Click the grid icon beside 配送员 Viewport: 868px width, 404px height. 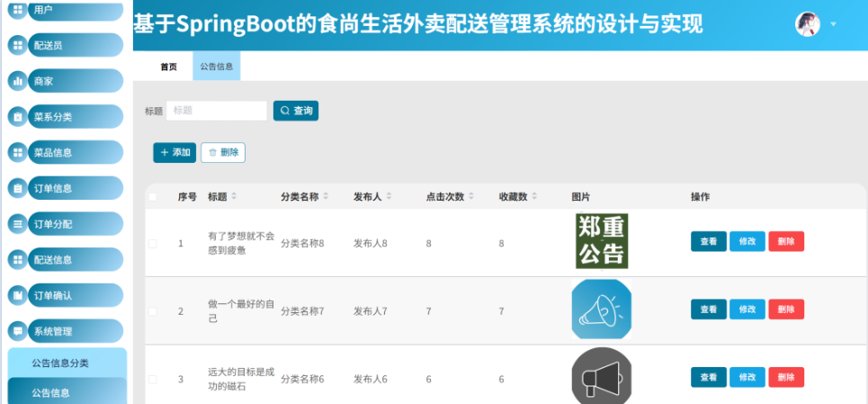(18, 45)
